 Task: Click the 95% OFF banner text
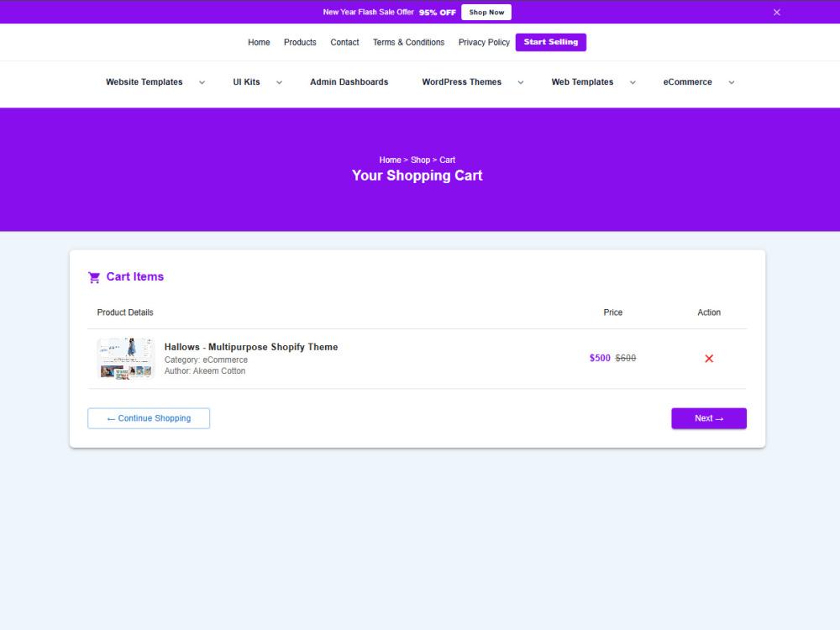pos(438,13)
